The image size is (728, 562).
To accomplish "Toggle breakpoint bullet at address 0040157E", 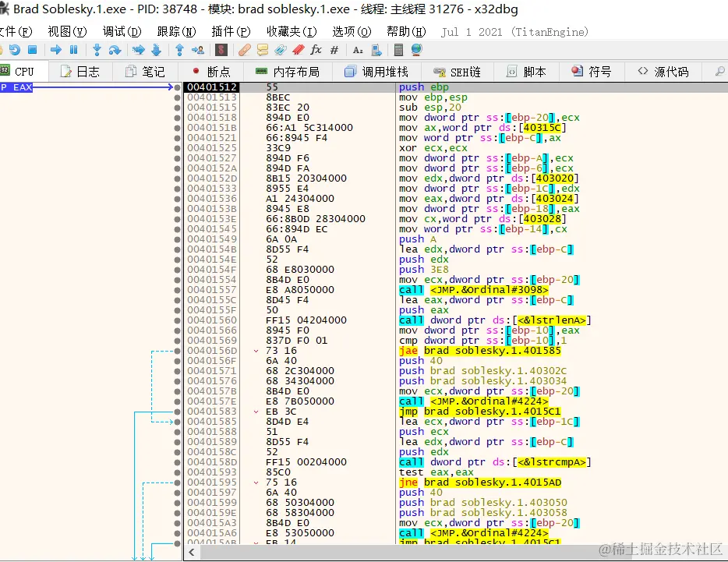I will tap(177, 401).
